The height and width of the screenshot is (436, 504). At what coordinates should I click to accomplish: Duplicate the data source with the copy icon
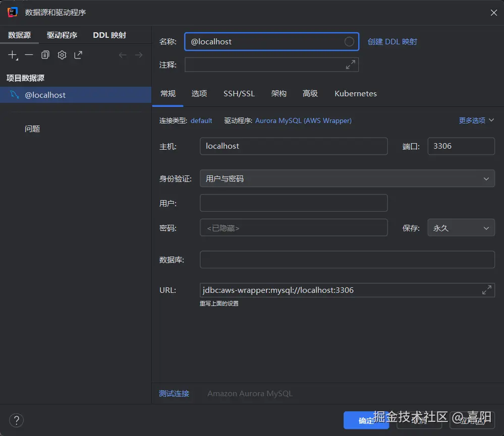click(45, 55)
